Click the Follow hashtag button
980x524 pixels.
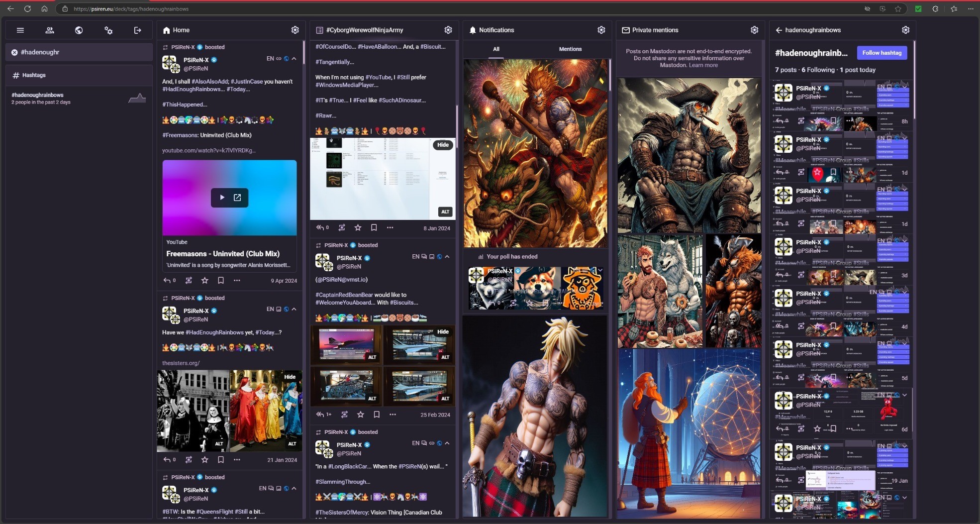point(882,53)
